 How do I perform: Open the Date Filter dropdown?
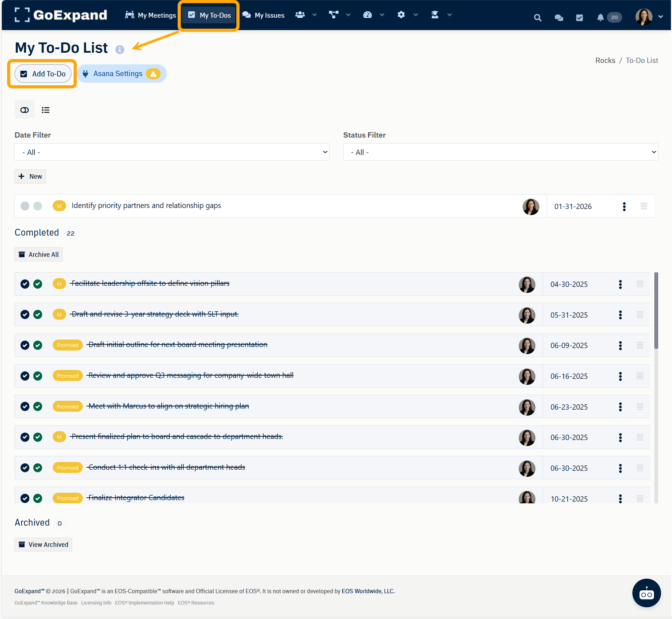click(x=172, y=152)
